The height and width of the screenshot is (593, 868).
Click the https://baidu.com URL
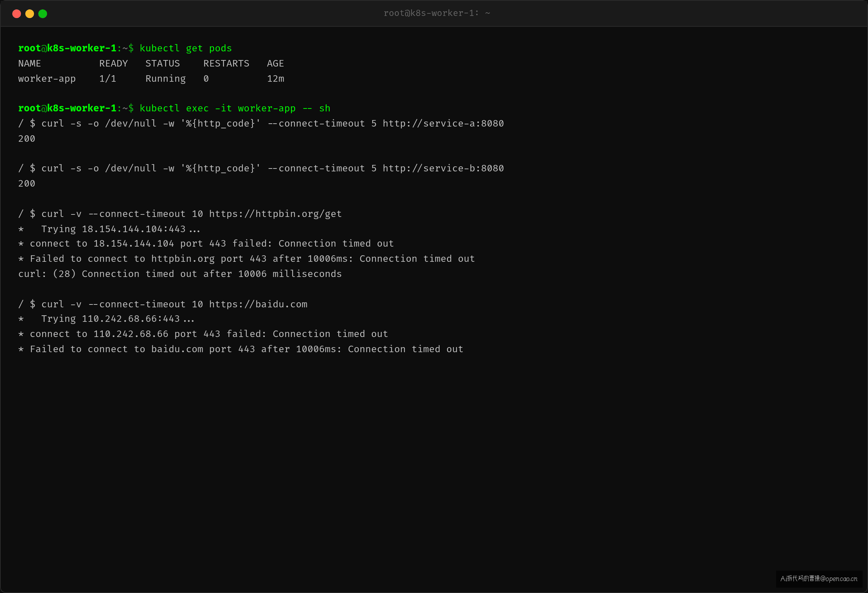point(258,304)
